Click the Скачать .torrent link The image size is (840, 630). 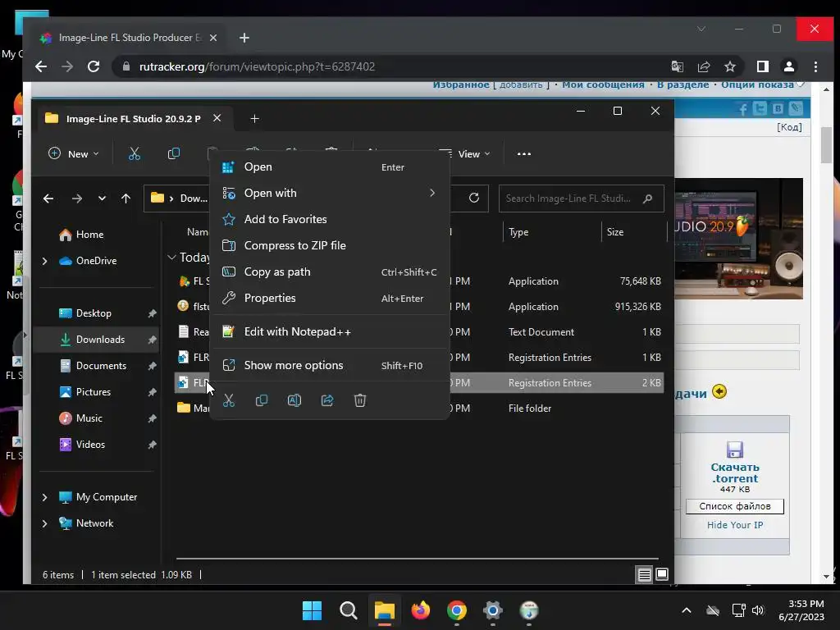tap(734, 472)
